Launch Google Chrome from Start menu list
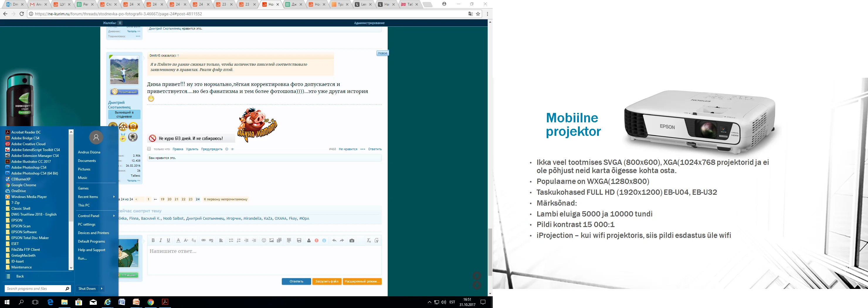868x308 pixels. (23, 185)
